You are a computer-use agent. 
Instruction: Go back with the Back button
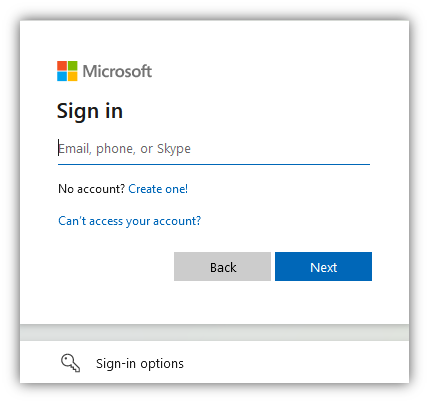tap(222, 266)
